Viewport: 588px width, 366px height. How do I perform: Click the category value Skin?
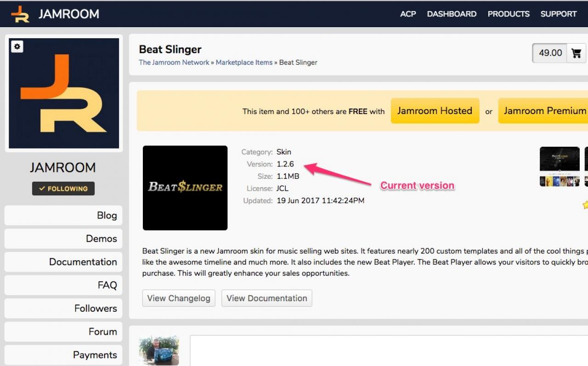pos(284,152)
